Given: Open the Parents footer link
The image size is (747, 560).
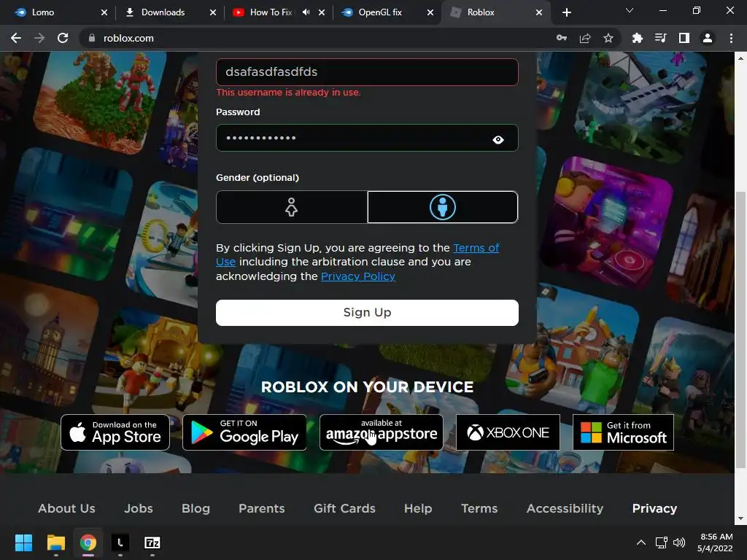Looking at the screenshot, I should click(262, 508).
